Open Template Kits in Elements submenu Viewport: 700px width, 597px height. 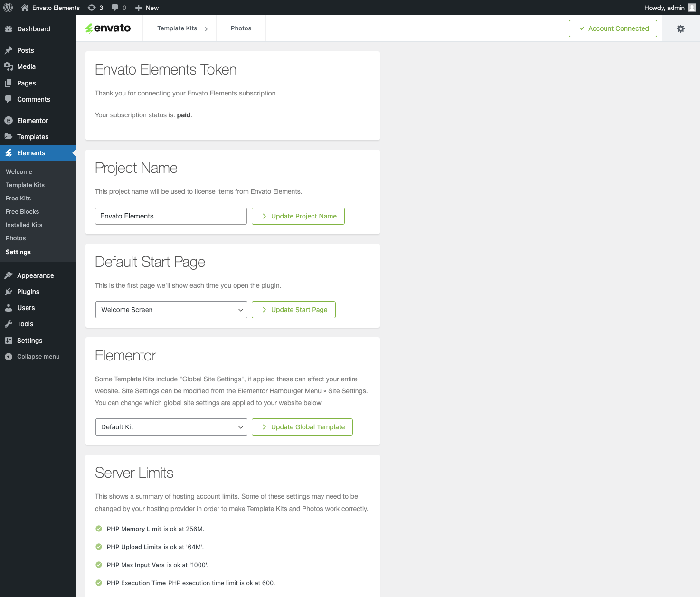coord(25,185)
